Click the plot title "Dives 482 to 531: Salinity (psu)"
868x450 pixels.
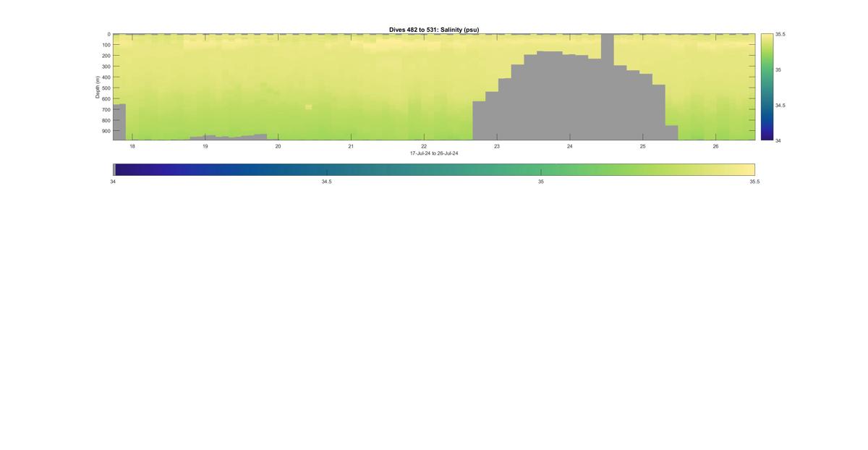pos(434,30)
